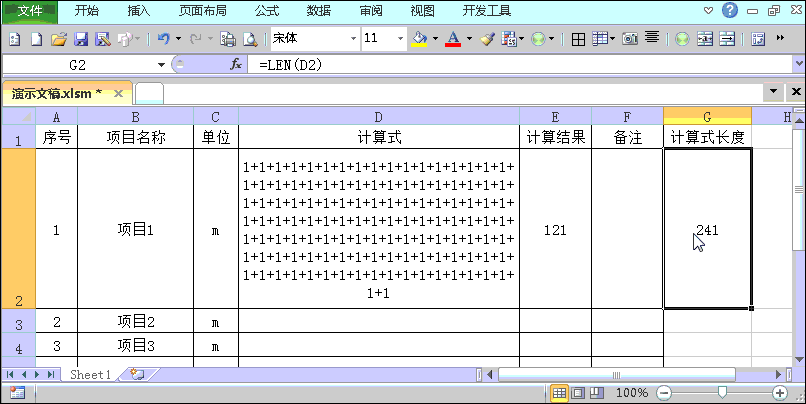Expand toolbar overflow double arrow
Image resolution: width=806 pixels, height=404 pixels.
coord(780,38)
